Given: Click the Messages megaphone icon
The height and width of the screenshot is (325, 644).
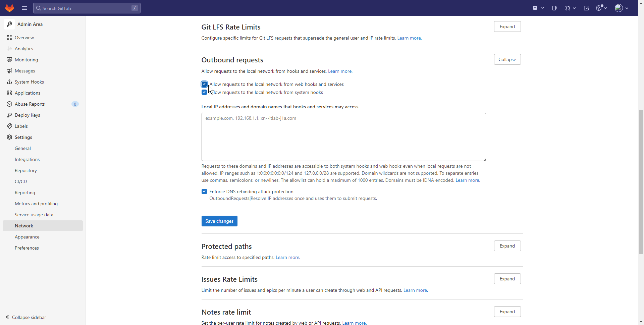Looking at the screenshot, I should click(x=9, y=71).
